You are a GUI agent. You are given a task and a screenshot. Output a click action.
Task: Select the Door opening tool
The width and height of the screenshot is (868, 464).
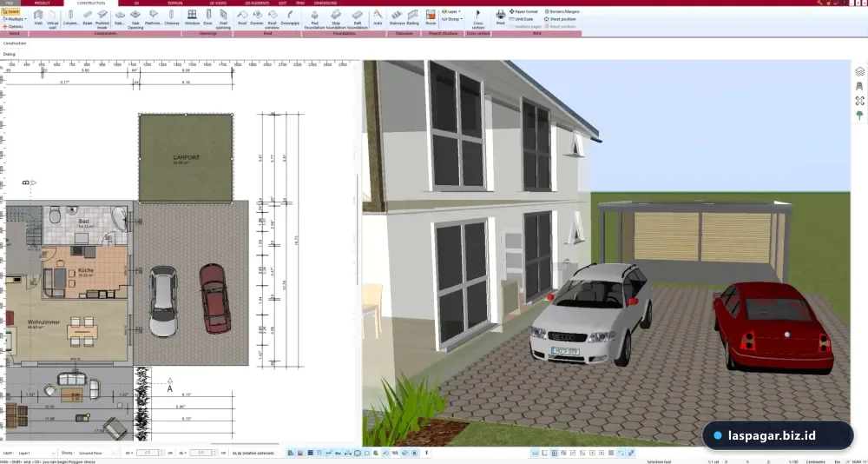207,17
